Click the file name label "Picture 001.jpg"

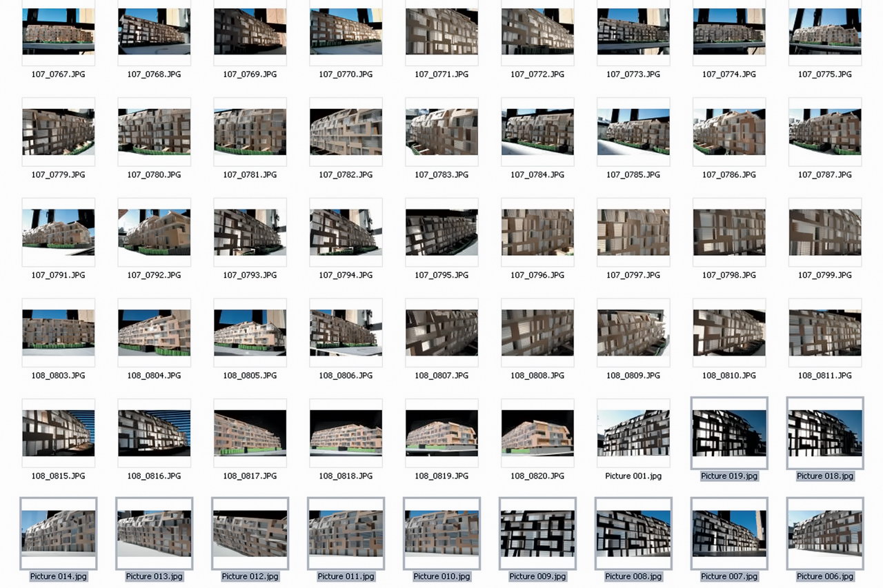click(x=633, y=476)
